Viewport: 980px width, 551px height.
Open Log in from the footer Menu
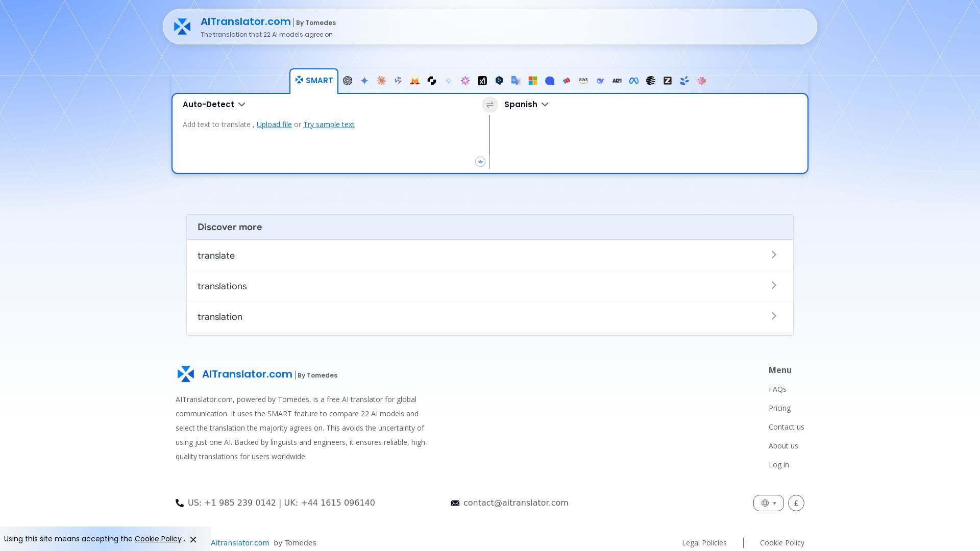(x=779, y=465)
